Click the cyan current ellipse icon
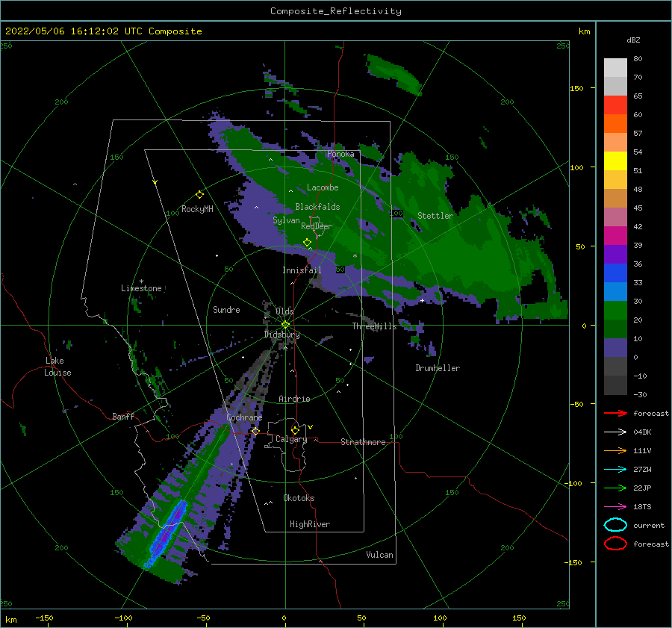This screenshot has height=628, width=672. [x=615, y=525]
